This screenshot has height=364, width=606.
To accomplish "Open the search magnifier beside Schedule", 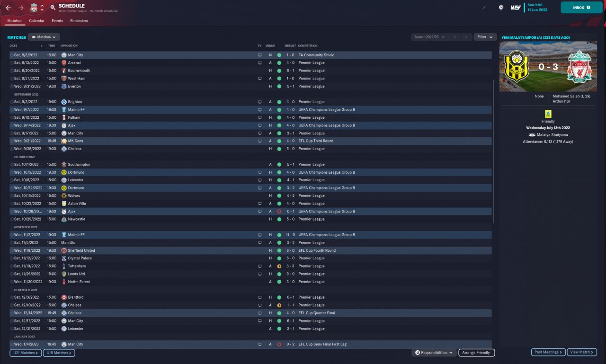I will pos(53,8).
